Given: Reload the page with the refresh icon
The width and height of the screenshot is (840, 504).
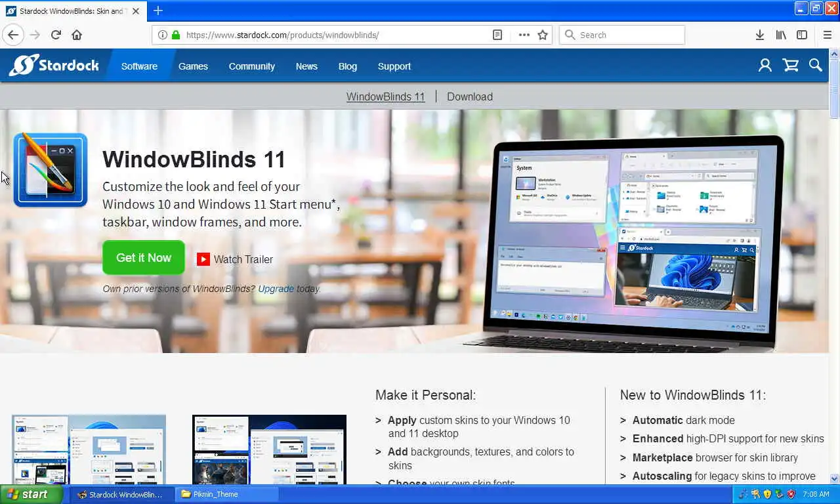Looking at the screenshot, I should [56, 35].
